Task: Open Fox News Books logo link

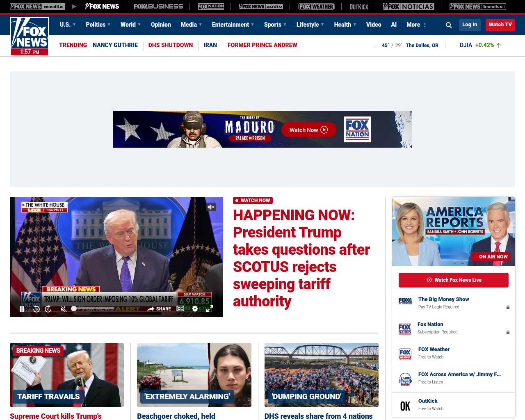Action: coord(477,7)
